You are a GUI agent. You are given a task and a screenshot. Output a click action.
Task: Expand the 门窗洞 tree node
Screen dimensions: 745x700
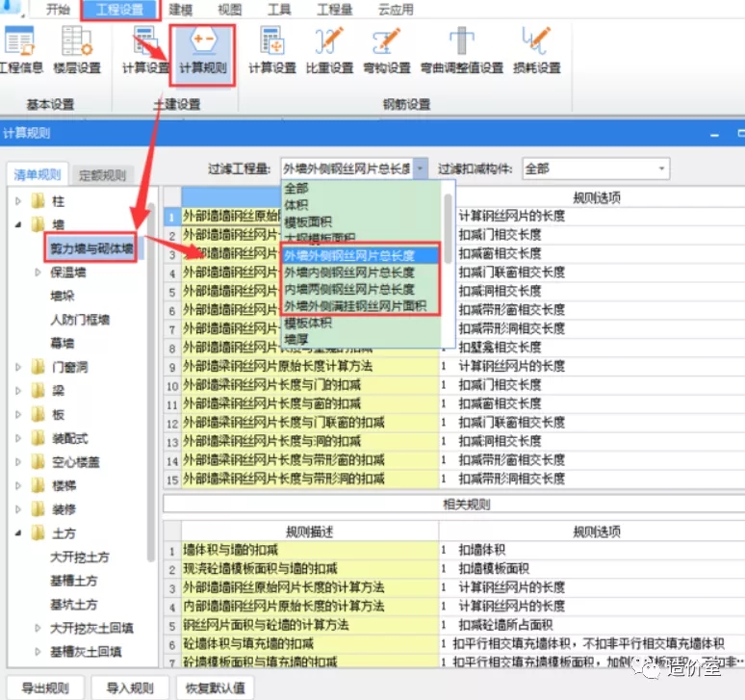click(18, 366)
